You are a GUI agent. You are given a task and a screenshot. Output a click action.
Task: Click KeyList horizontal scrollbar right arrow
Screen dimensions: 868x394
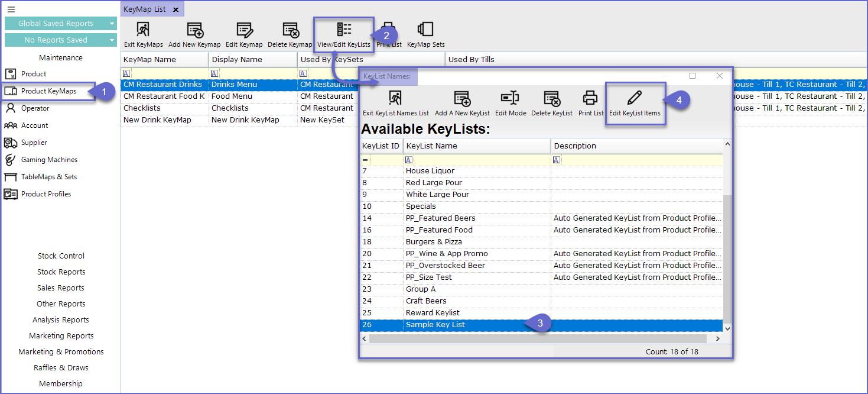[718, 339]
